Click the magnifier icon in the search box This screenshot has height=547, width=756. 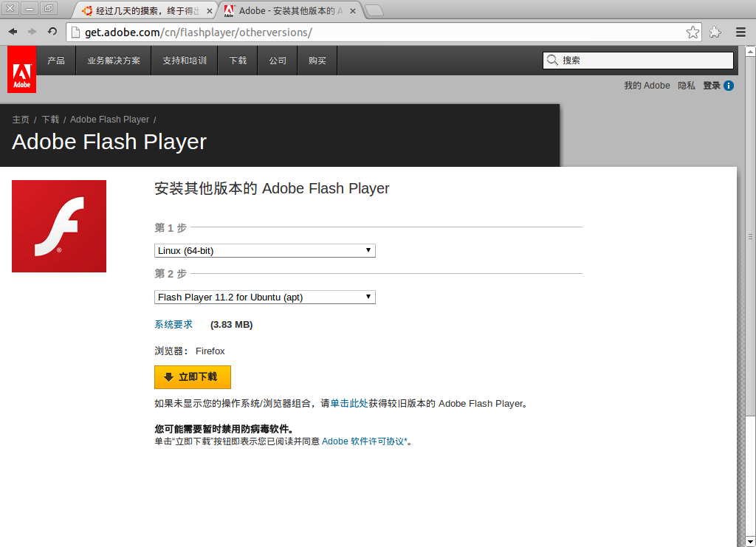552,61
